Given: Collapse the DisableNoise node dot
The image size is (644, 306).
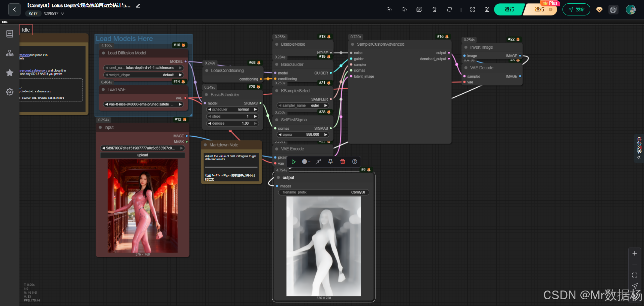Looking at the screenshot, I should [277, 44].
